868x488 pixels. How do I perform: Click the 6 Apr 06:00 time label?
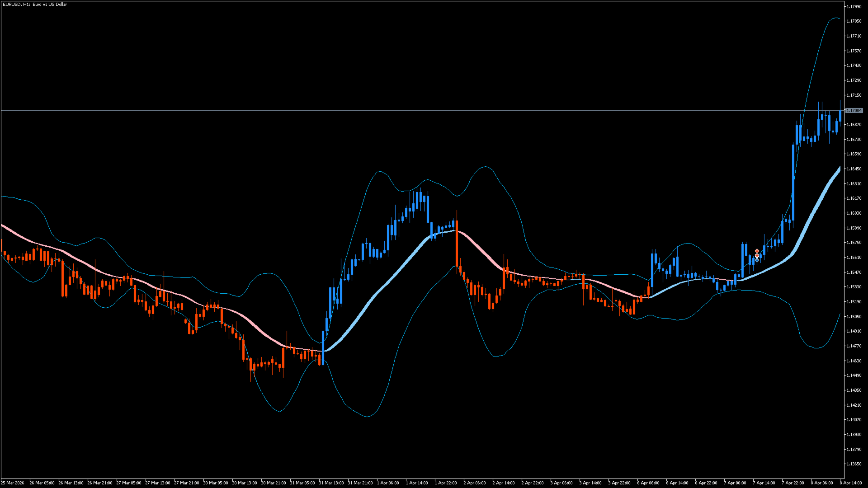[x=648, y=483]
